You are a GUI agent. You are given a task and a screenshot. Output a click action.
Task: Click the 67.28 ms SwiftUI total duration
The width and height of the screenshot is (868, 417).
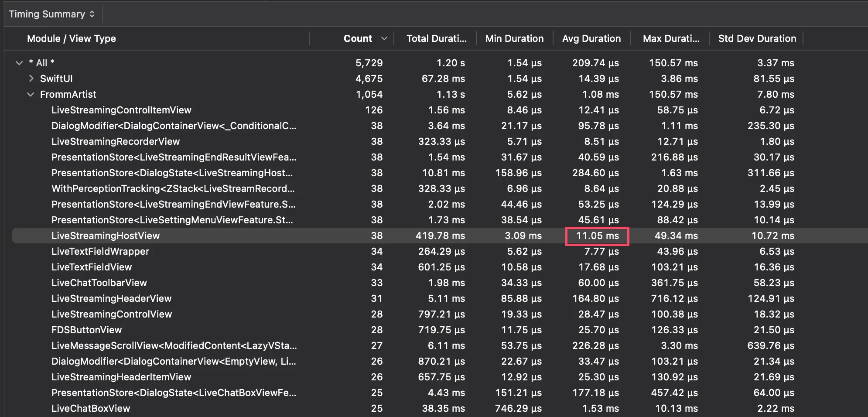point(443,79)
